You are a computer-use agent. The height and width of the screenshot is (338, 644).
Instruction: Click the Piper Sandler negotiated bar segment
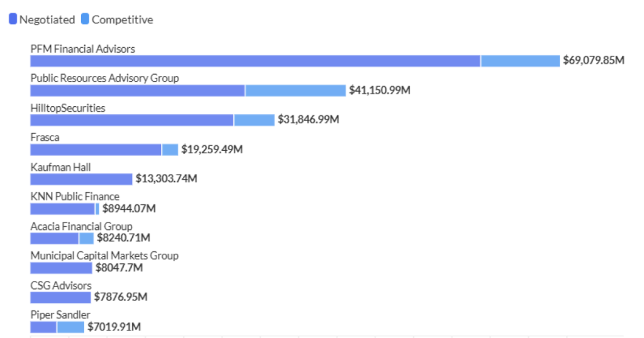pos(43,327)
